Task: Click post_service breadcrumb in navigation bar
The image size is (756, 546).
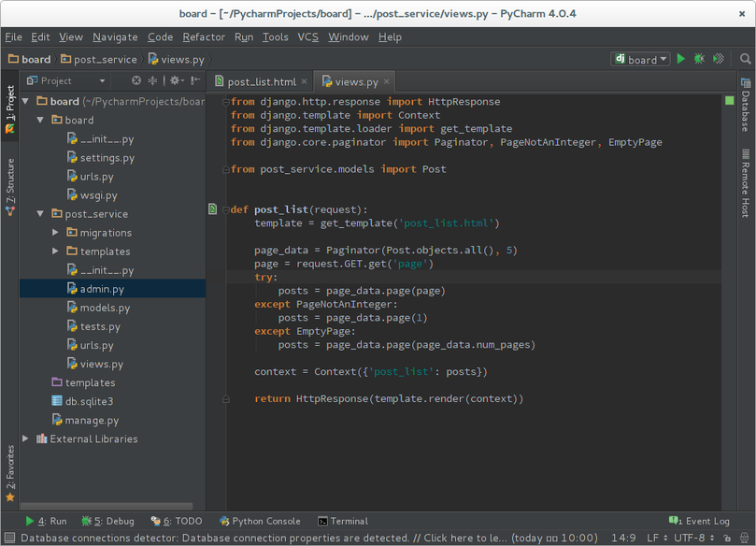Action: coord(99,59)
